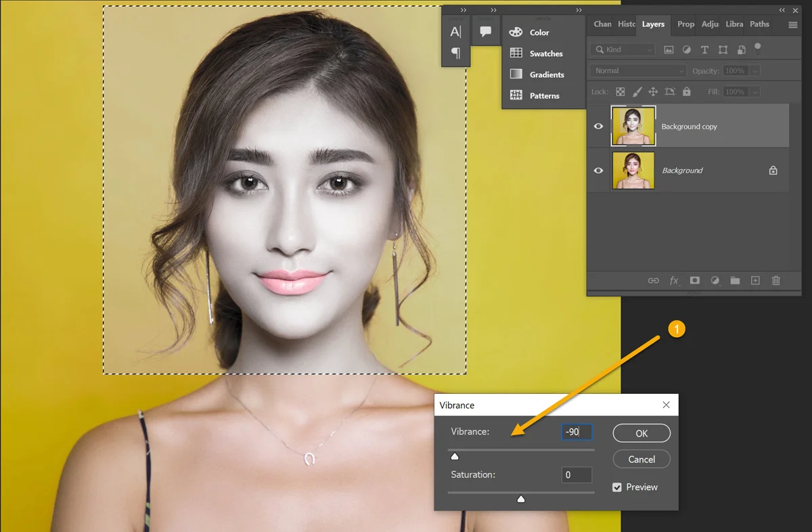
Task: Uncheck the Preview checkbox
Action: (x=617, y=487)
